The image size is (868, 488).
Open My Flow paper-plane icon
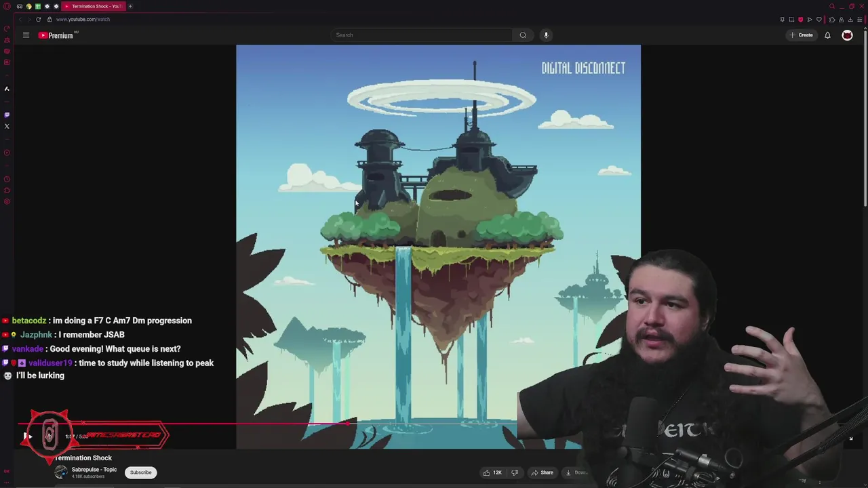pos(810,19)
